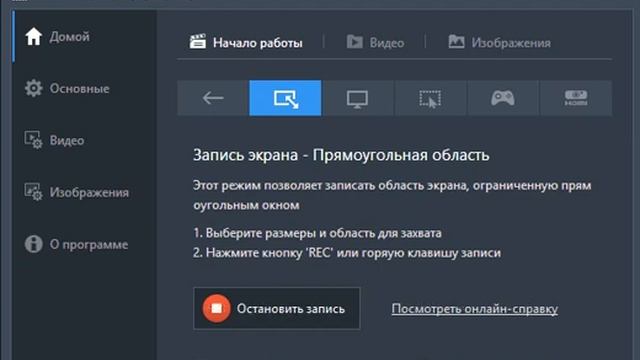
Task: Open the Изображения settings in the sidebar
Action: tap(84, 192)
